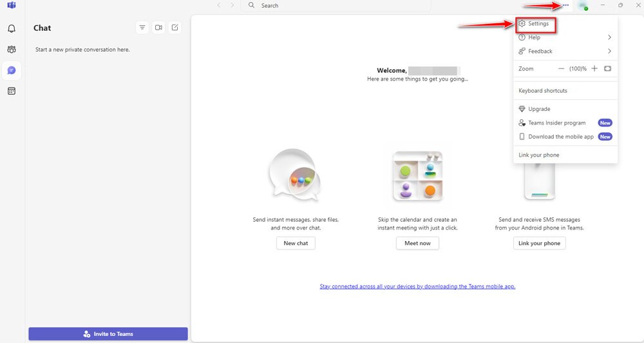Start a video meeting from Chat header
Viewport: 644px width, 343px height.
(x=158, y=28)
